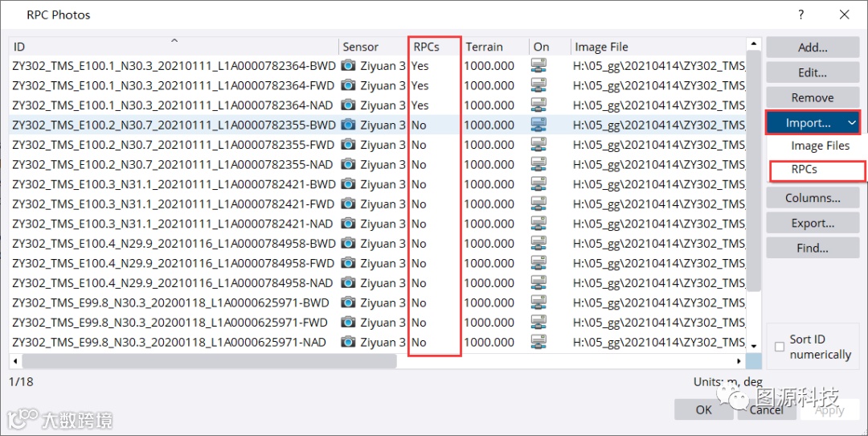Click the horizontal scrollbar right arrow
The image size is (868, 436).
(x=739, y=361)
